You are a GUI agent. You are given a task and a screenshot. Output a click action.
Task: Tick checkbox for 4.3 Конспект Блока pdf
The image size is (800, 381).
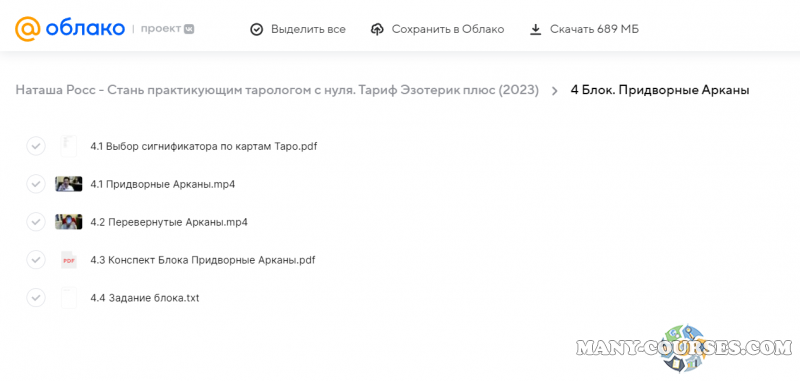click(36, 260)
